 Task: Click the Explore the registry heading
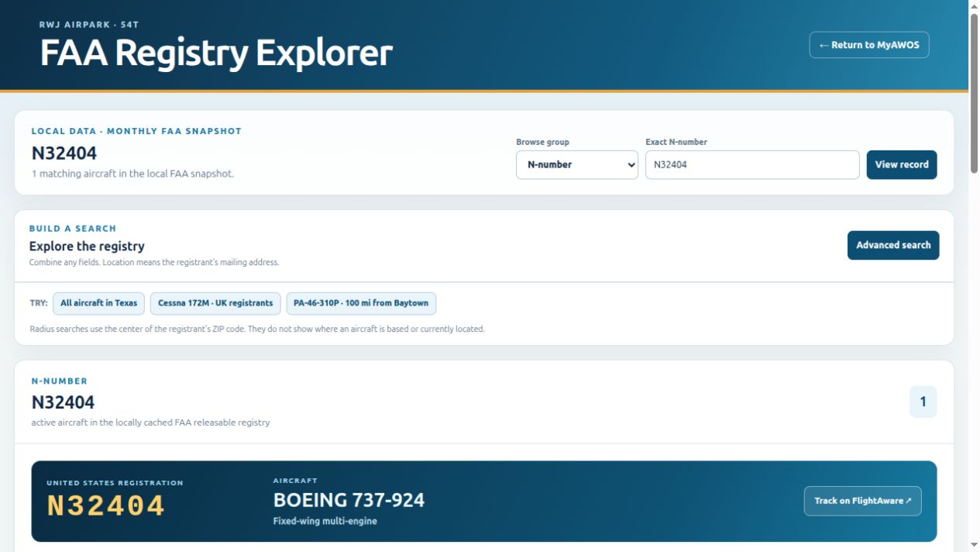(87, 246)
